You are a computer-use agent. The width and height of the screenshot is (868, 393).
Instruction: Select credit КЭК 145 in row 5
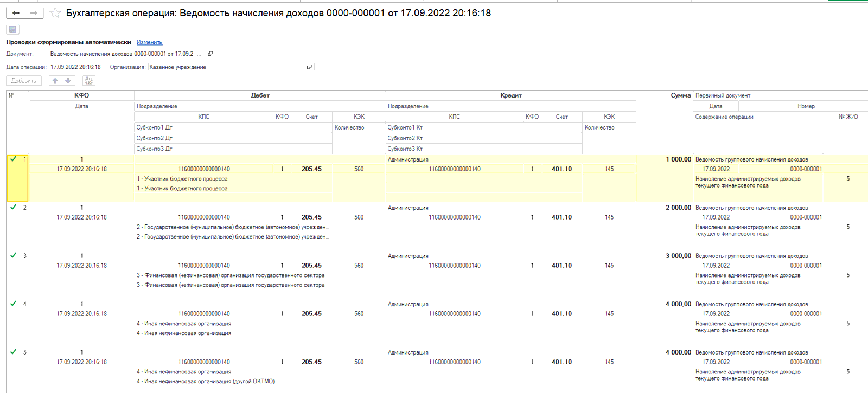(x=609, y=362)
